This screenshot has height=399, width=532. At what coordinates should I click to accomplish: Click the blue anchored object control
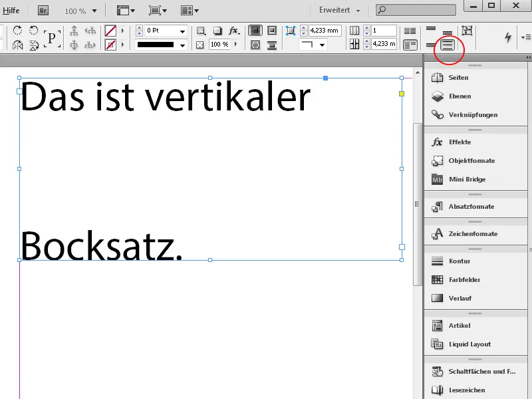coord(325,78)
